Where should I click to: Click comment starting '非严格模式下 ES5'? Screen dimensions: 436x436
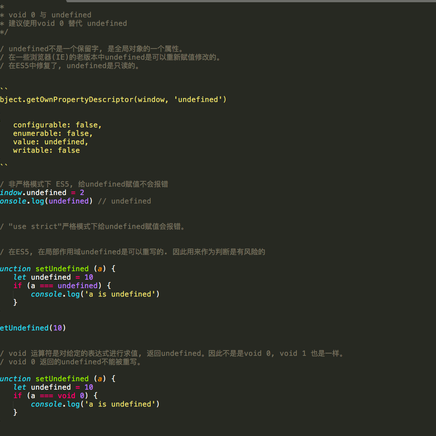click(x=84, y=184)
